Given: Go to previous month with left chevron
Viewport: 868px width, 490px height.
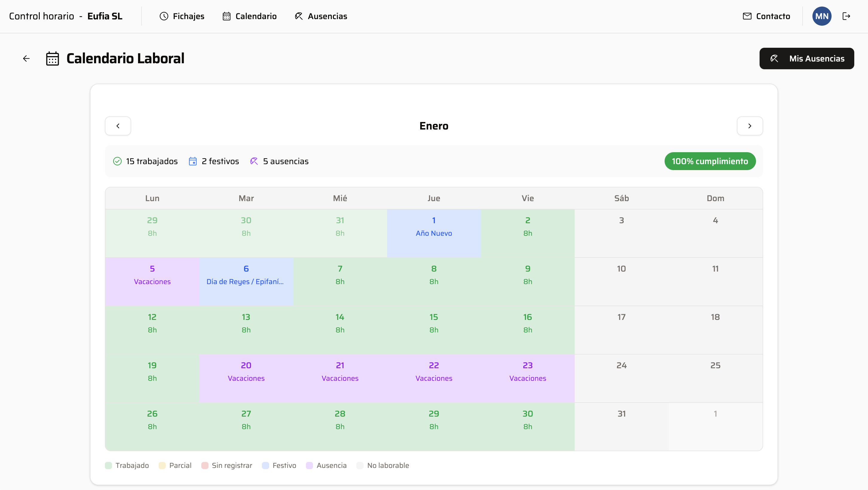Looking at the screenshot, I should click(x=118, y=126).
